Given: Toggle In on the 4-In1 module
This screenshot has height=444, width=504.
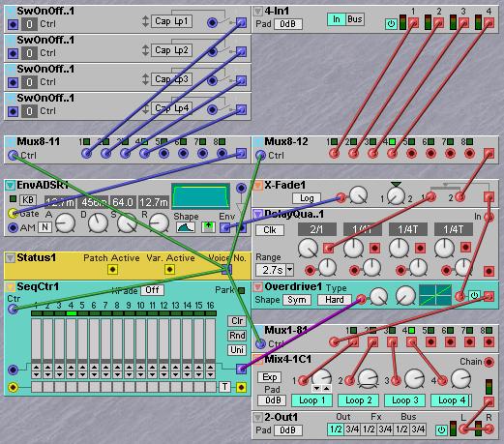Looking at the screenshot, I should (x=337, y=19).
